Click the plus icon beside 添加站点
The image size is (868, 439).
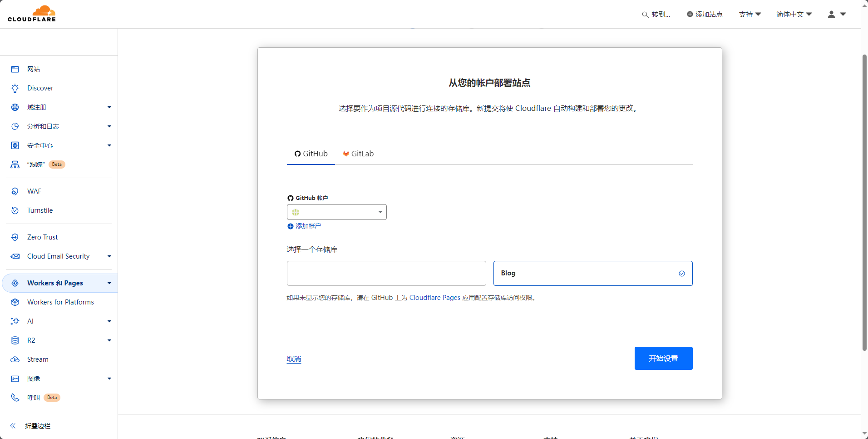[690, 14]
